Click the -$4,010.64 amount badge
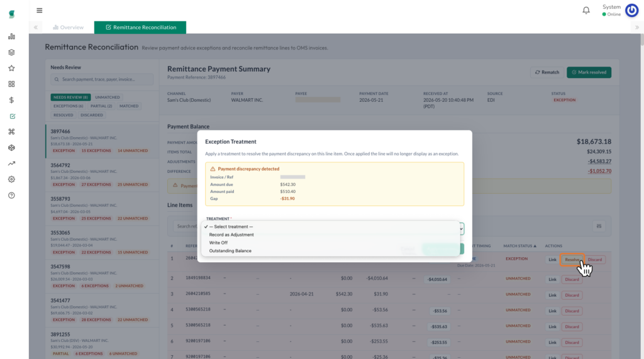The width and height of the screenshot is (644, 359). click(x=437, y=279)
